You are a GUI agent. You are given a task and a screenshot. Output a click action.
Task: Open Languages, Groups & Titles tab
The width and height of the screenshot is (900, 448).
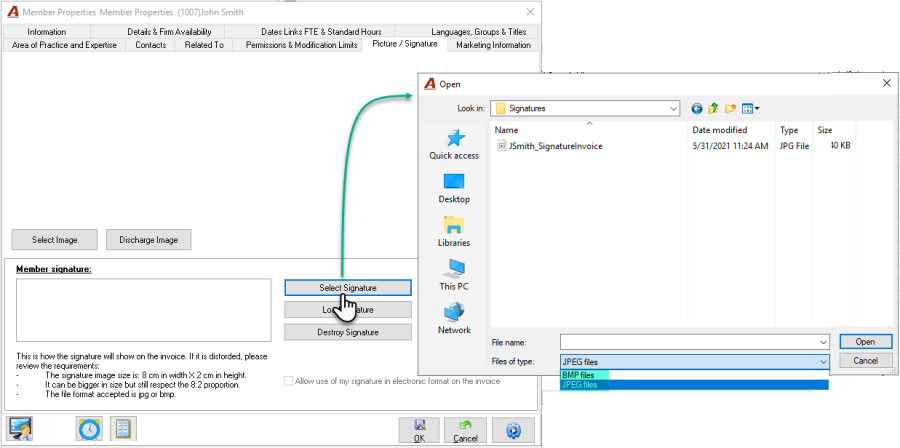tap(479, 32)
